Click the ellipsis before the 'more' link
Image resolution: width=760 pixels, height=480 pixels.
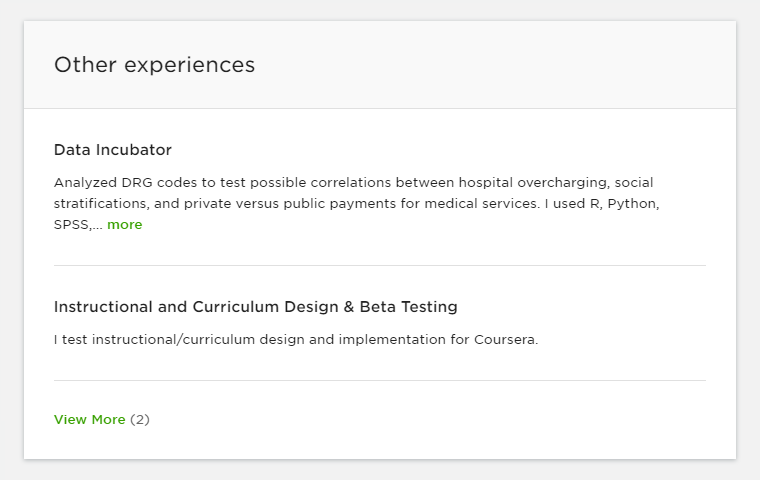[x=98, y=226]
